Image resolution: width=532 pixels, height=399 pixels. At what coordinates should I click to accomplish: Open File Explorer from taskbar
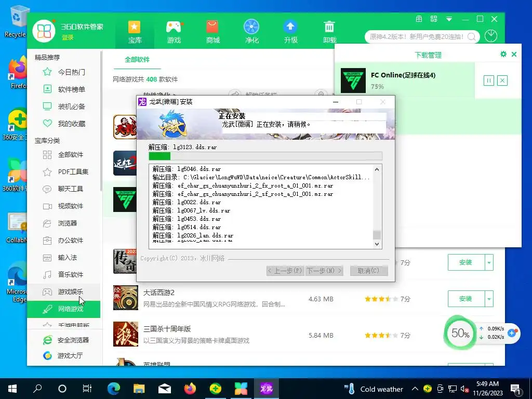pos(139,389)
